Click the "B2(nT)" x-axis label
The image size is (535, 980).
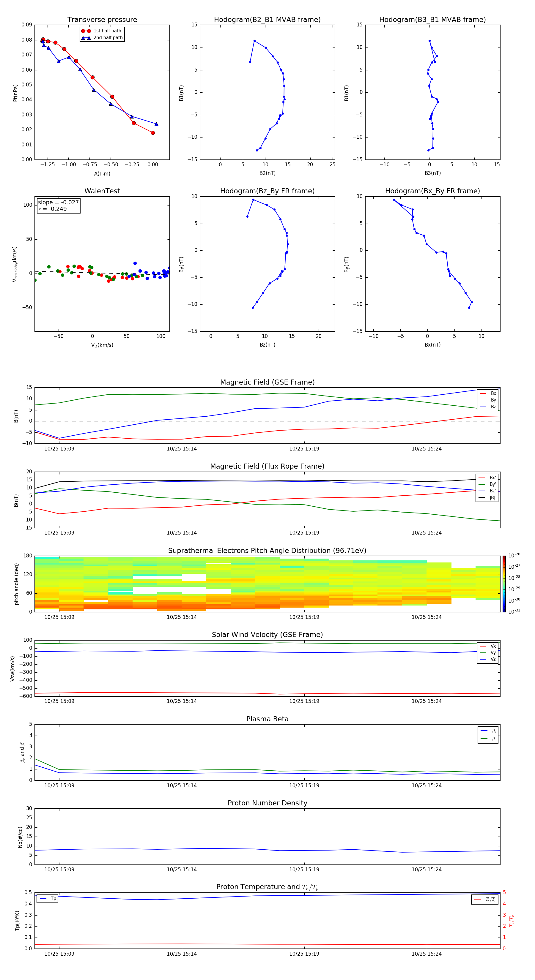coord(267,173)
